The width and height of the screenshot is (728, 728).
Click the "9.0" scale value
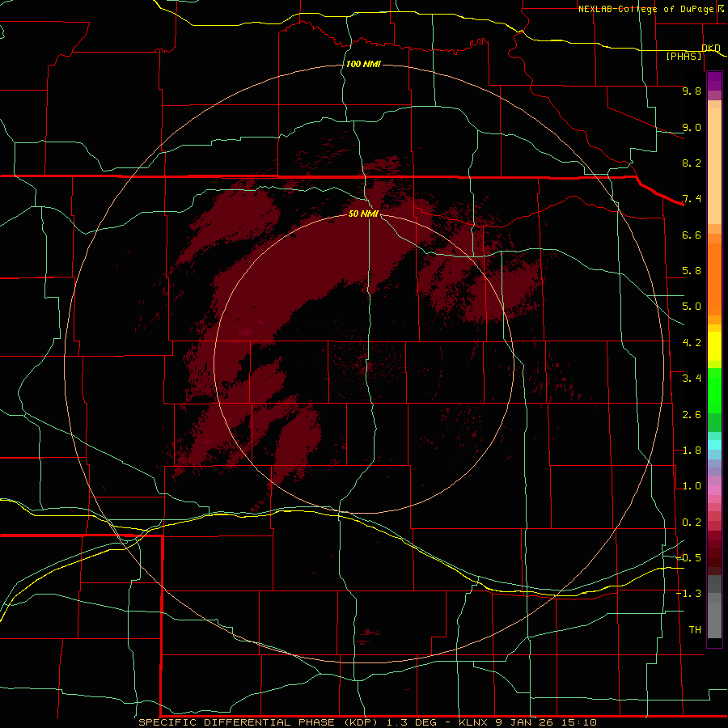click(x=692, y=127)
